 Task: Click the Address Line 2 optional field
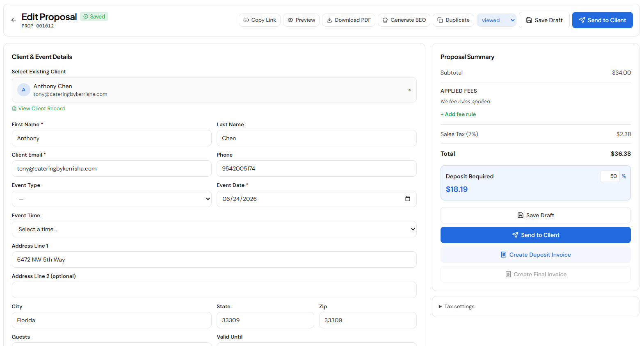point(214,290)
